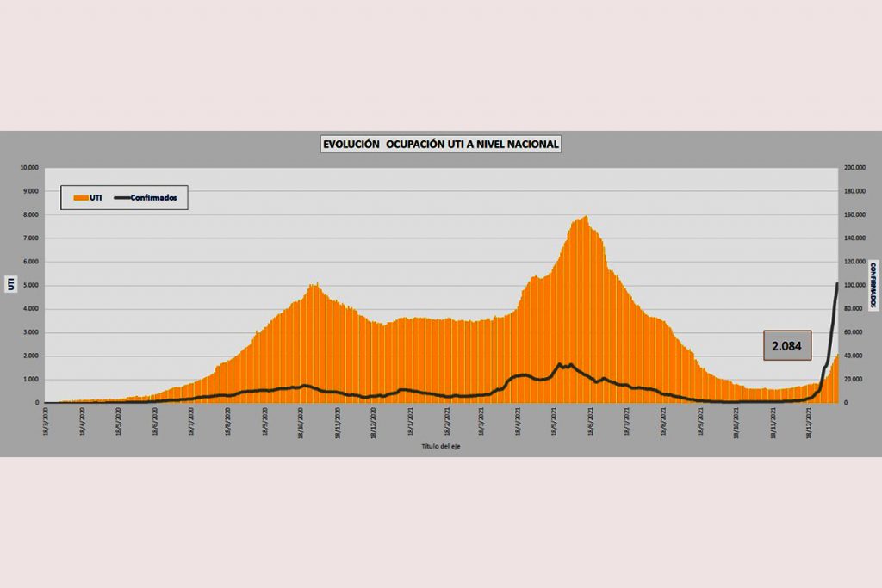The height and width of the screenshot is (588, 882).
Task: Click the 10.000 label on left axis
Action: (29, 168)
